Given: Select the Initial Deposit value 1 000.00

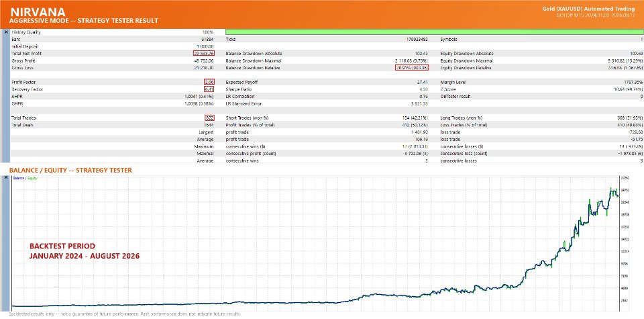Looking at the screenshot, I should (205, 46).
